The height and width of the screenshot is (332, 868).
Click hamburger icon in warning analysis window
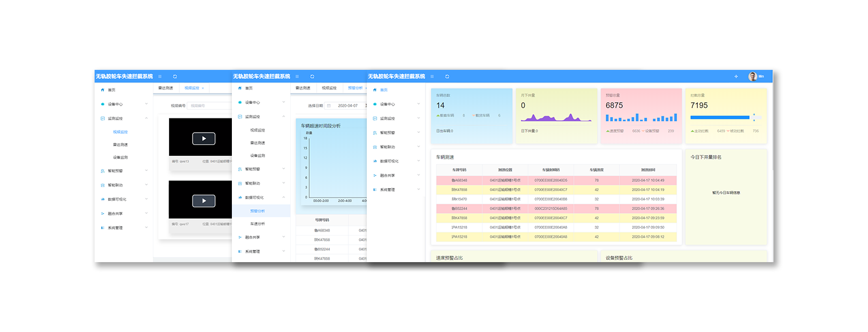[x=297, y=76]
